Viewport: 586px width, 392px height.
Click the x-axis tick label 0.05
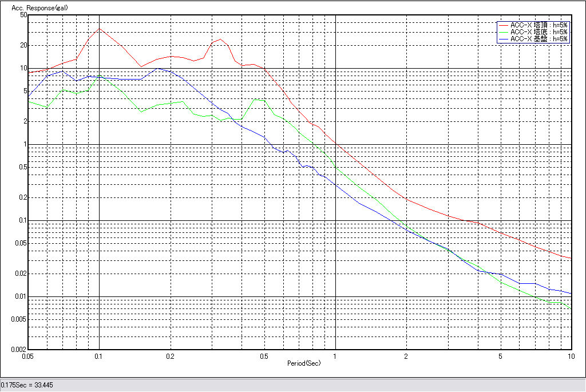click(x=28, y=356)
